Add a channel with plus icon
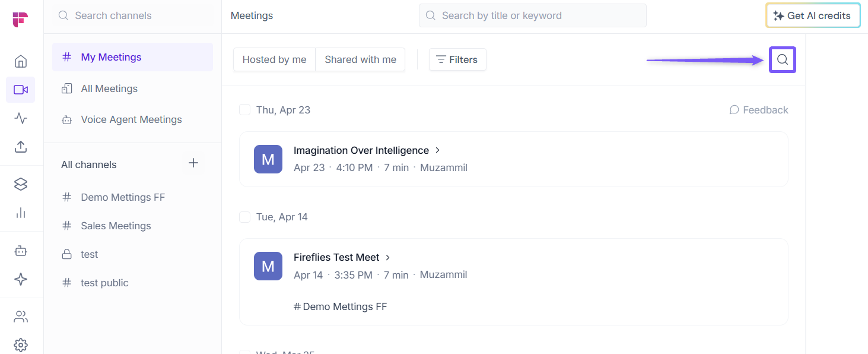The width and height of the screenshot is (868, 354). pos(193,163)
